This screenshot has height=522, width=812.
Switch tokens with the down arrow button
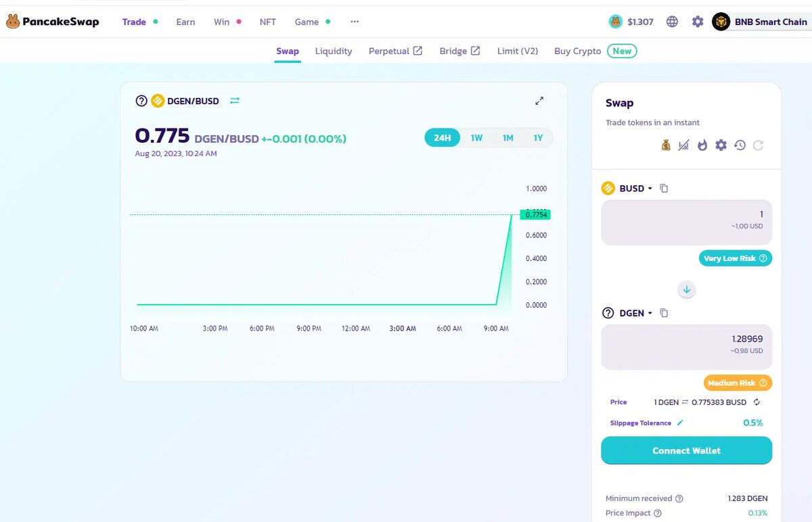[x=687, y=289]
